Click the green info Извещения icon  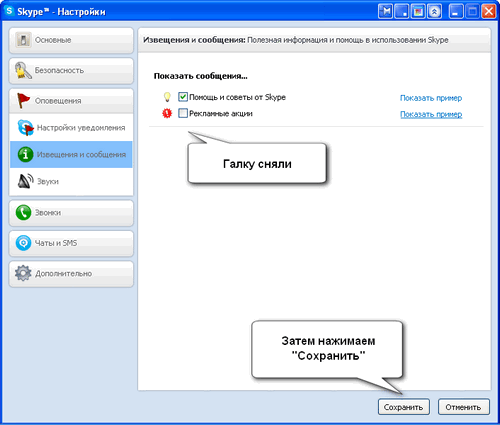pos(25,154)
